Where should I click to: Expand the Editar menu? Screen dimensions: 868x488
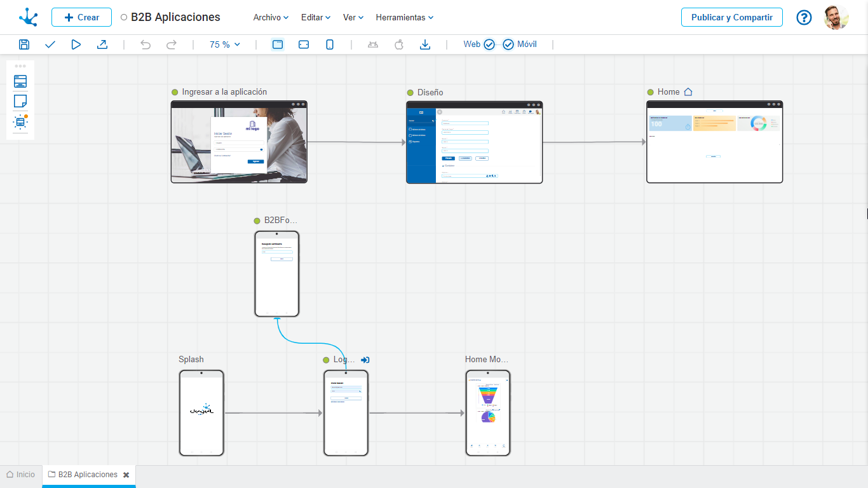pos(315,18)
